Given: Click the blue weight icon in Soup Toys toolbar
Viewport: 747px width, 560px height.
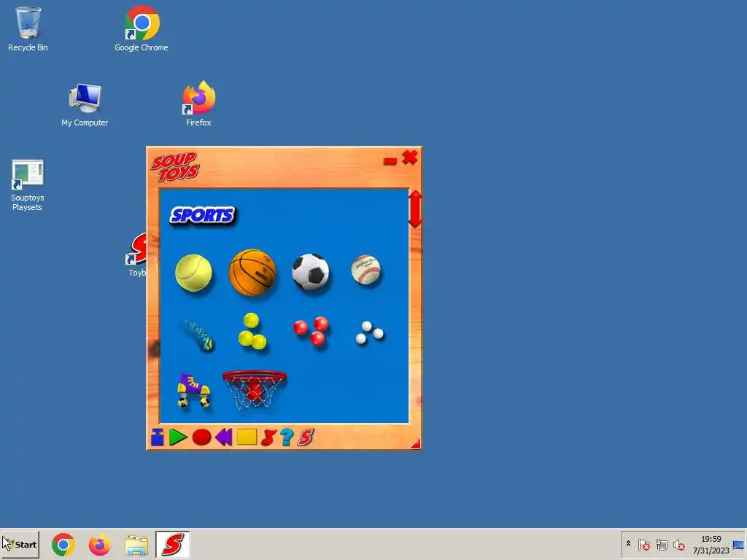Looking at the screenshot, I should [x=158, y=437].
